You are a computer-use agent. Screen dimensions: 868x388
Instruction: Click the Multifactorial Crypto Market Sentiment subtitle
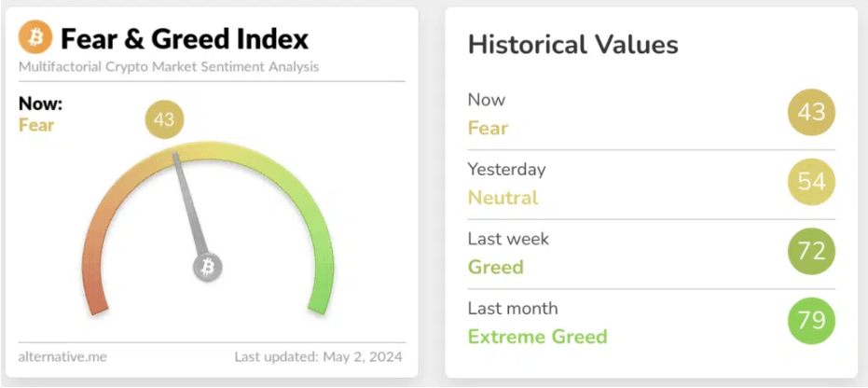[x=168, y=67]
